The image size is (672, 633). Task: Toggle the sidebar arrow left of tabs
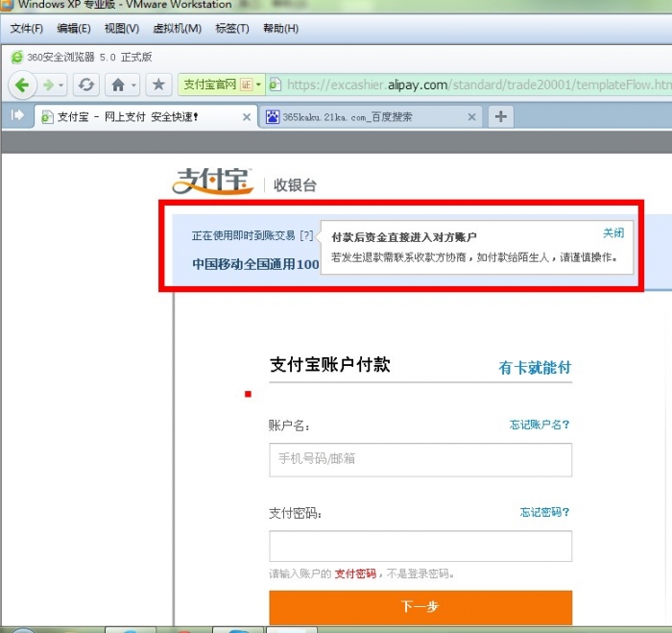click(17, 115)
